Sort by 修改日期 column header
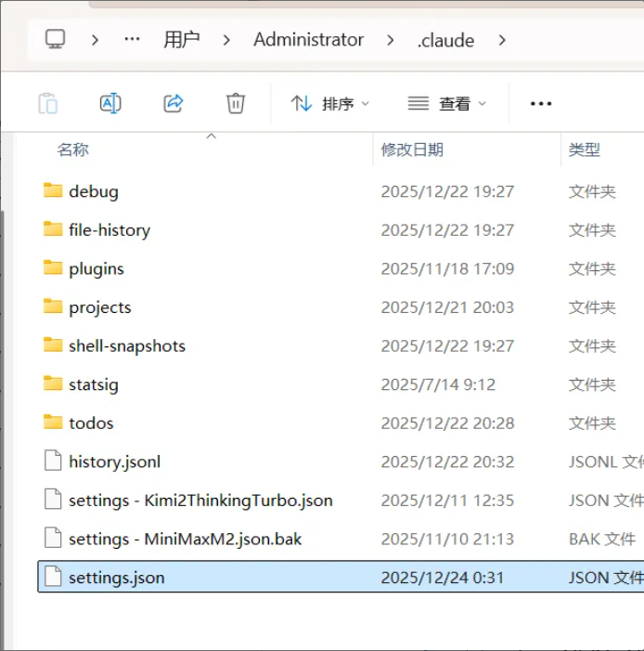The image size is (644, 651). (412, 150)
